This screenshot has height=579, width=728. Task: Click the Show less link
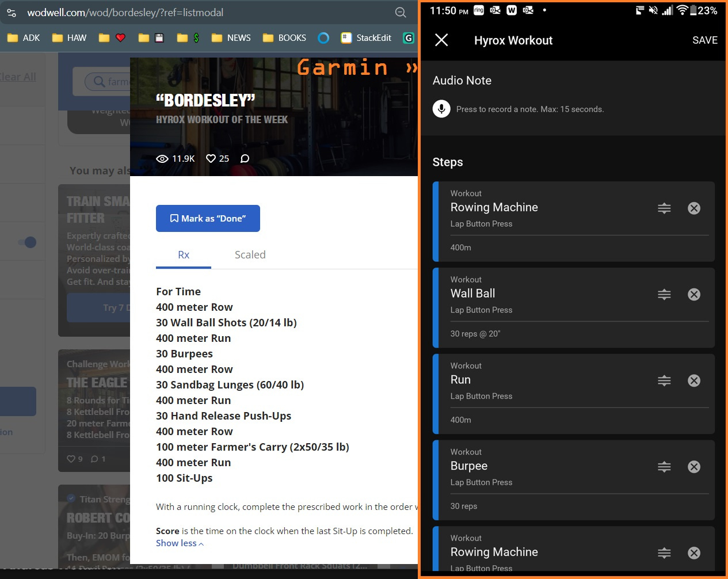point(180,543)
